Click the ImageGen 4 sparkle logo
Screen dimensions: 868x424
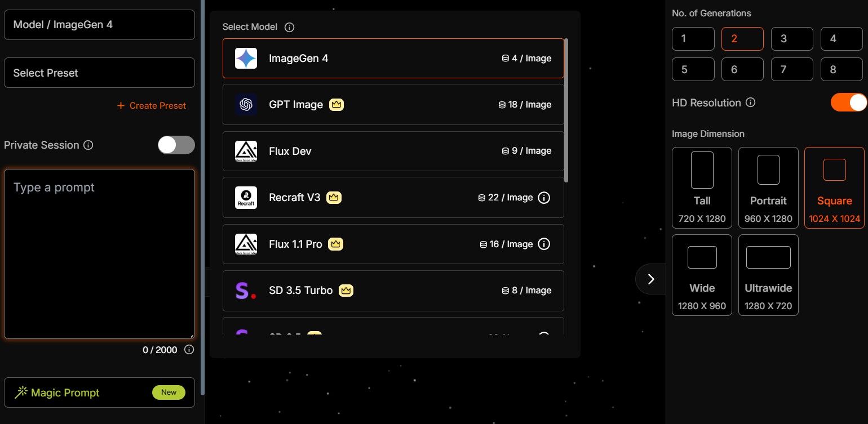tap(246, 58)
